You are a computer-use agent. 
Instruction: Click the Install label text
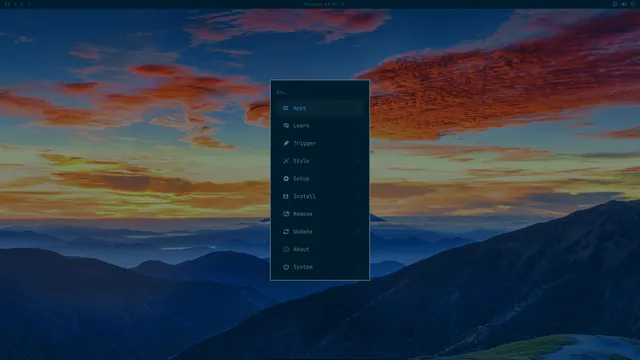click(304, 196)
